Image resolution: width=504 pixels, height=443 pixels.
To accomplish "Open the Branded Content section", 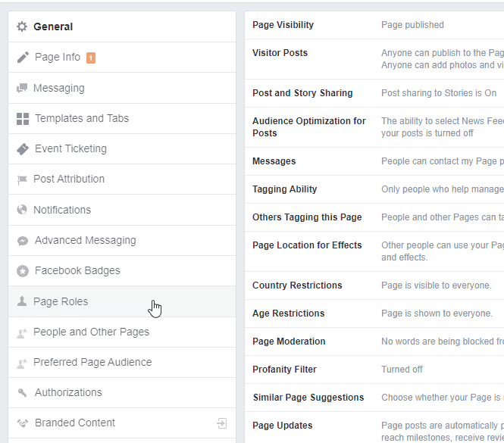I will tap(75, 423).
